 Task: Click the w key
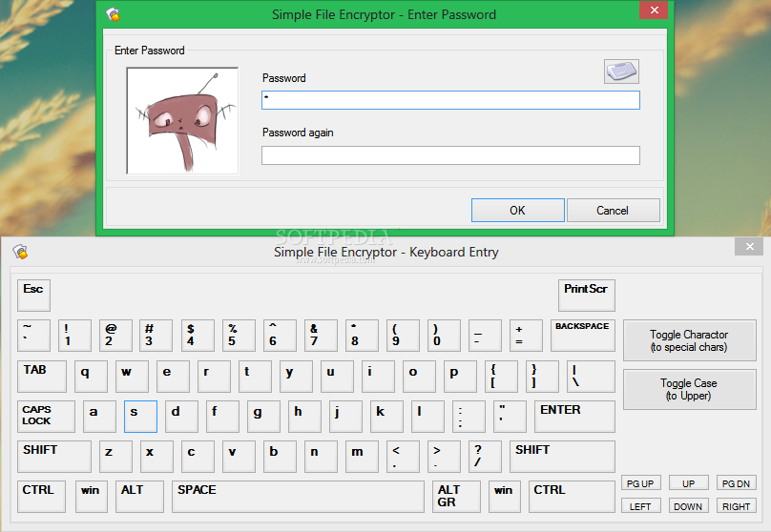[x=133, y=377]
